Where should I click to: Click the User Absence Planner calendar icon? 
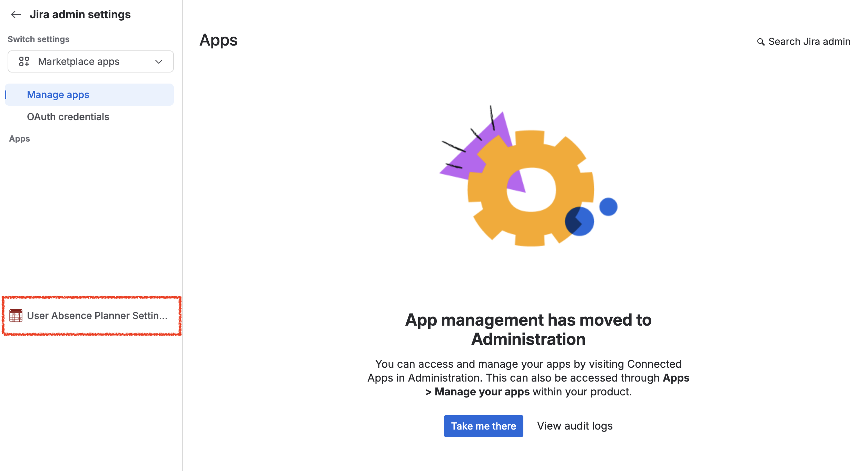pos(16,316)
